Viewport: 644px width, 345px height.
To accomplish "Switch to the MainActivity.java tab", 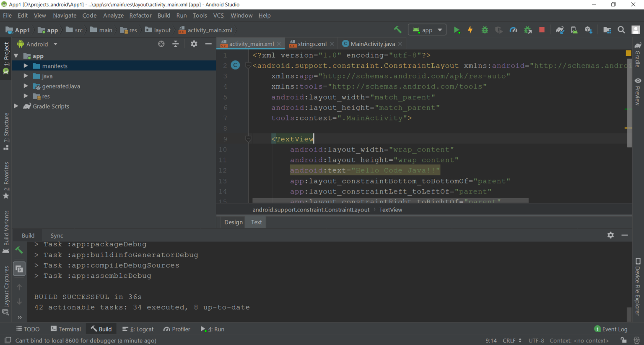I will click(372, 44).
